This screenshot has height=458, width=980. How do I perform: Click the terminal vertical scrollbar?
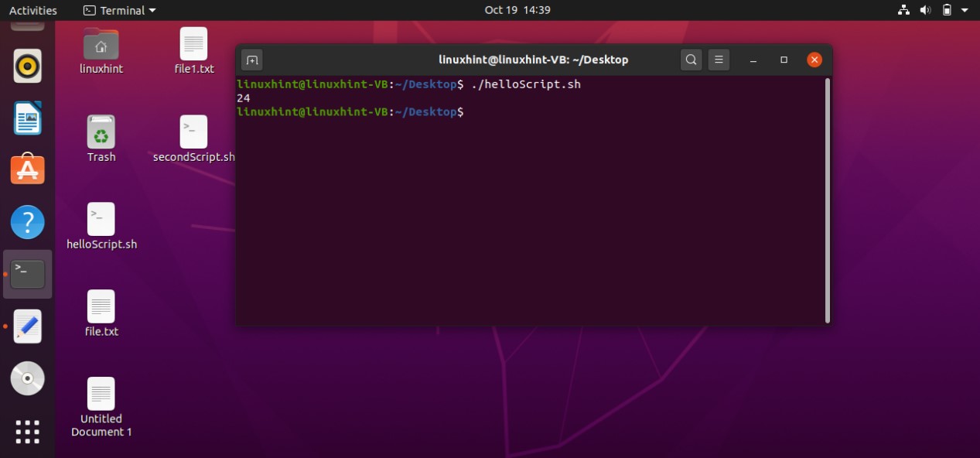(x=828, y=200)
